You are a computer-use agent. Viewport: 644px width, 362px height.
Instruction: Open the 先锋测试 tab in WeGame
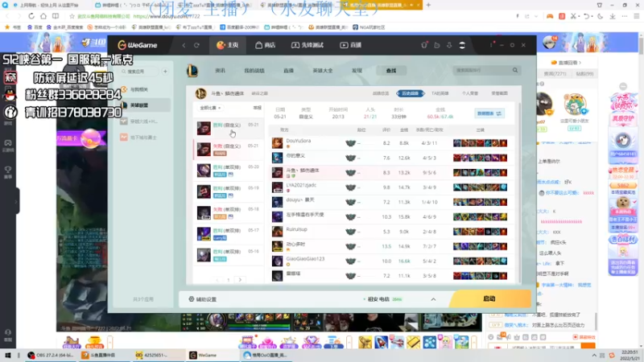coord(308,45)
